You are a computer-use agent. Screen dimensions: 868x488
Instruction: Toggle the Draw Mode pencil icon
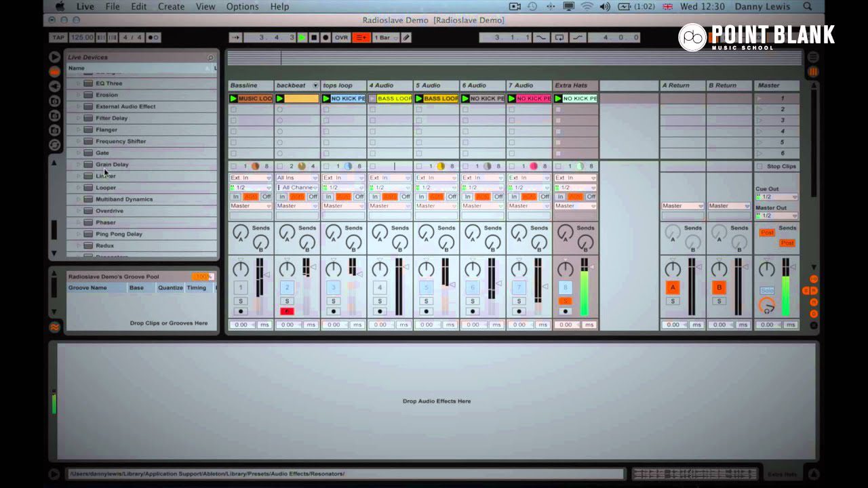click(x=406, y=38)
